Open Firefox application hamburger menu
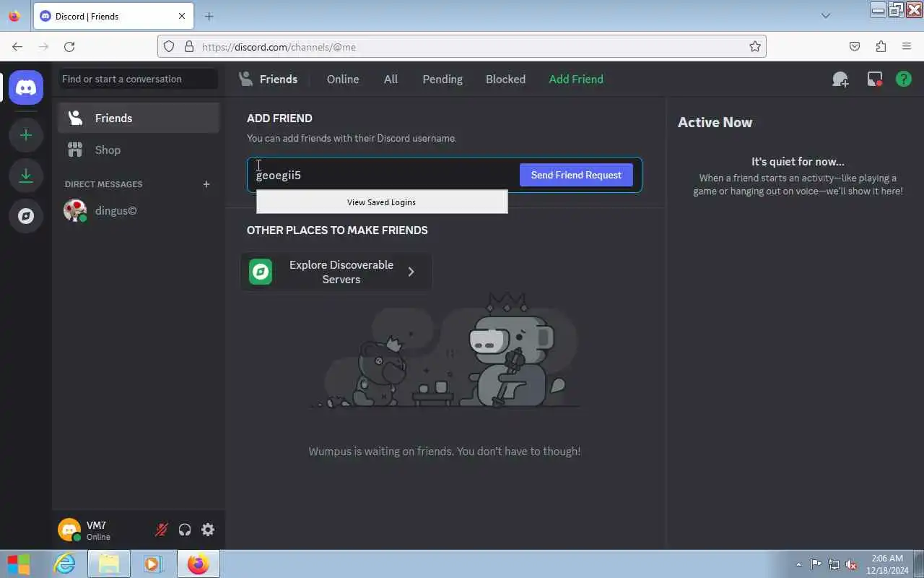Screen dimensions: 924x578 click(x=907, y=47)
